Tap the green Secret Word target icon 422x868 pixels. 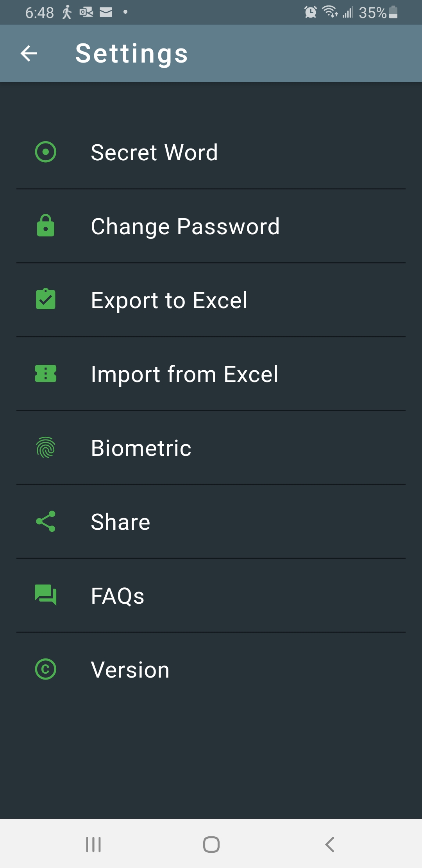46,152
